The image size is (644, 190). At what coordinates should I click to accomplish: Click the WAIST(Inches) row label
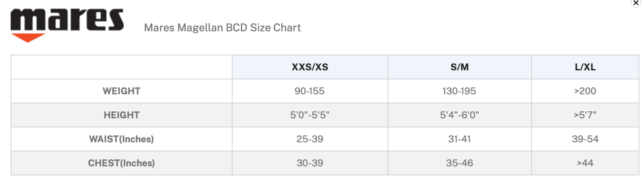pos(121,139)
